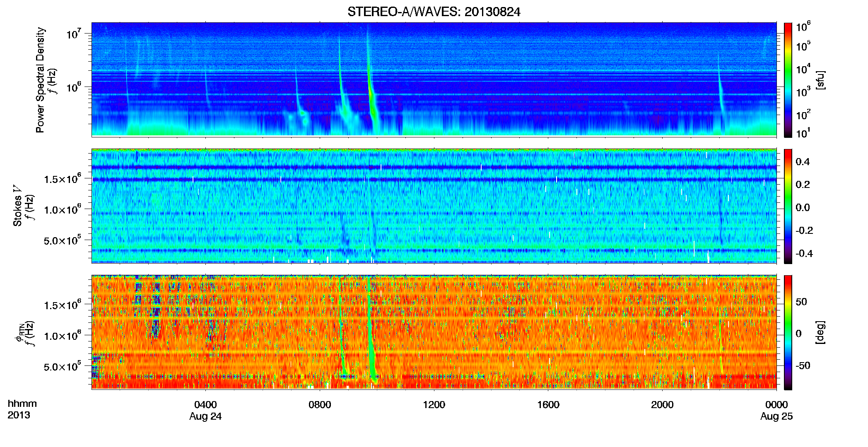This screenshot has width=868, height=447.
Task: Click the 2013 year label
Action: pos(19,415)
